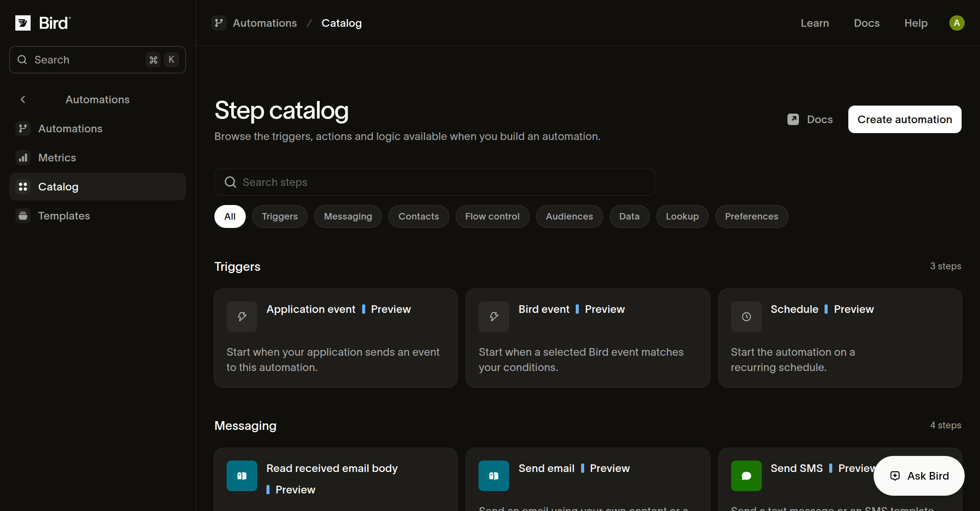Screen dimensions: 980x511
Task: Open the user avatar 'A' menu
Action: point(957,23)
